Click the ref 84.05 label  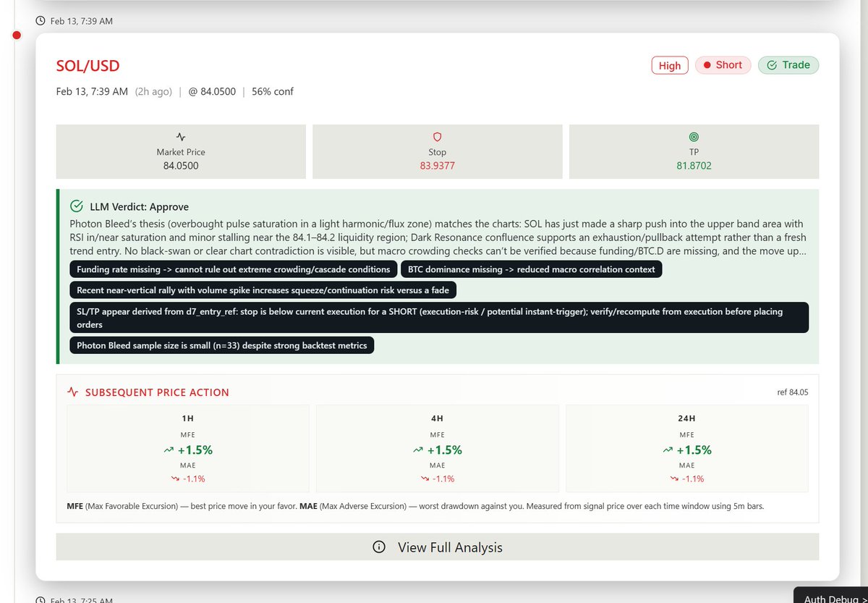click(x=792, y=392)
